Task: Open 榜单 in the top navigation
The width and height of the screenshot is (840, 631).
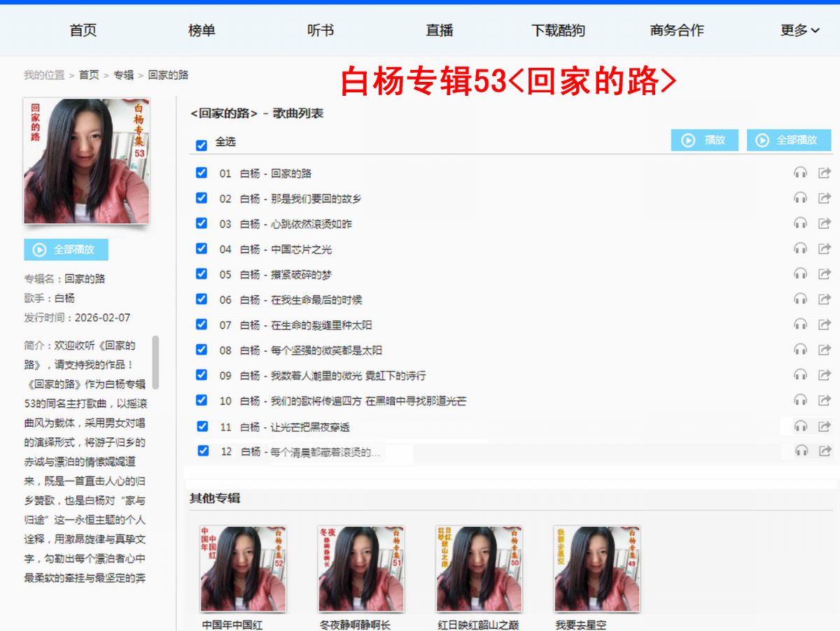Action: (202, 30)
